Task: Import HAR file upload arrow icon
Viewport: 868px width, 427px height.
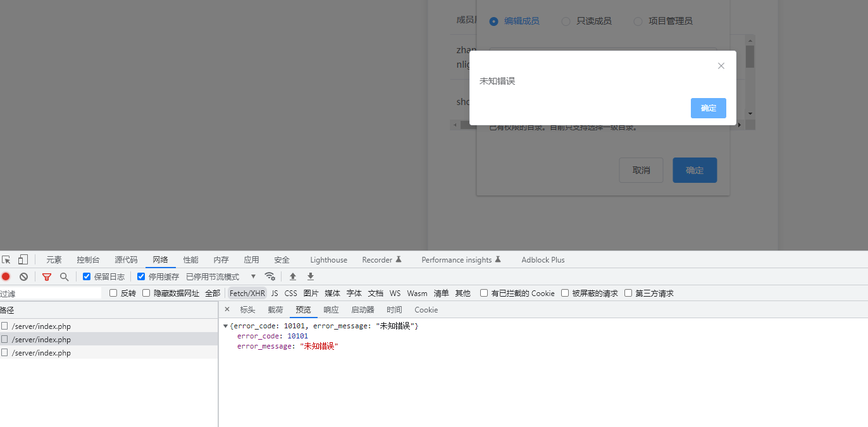Action: (293, 276)
